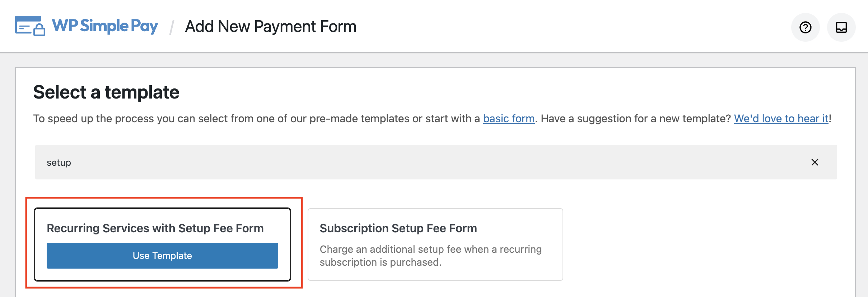Click empty search bar area left of the X
This screenshot has height=297, width=868.
(431, 162)
